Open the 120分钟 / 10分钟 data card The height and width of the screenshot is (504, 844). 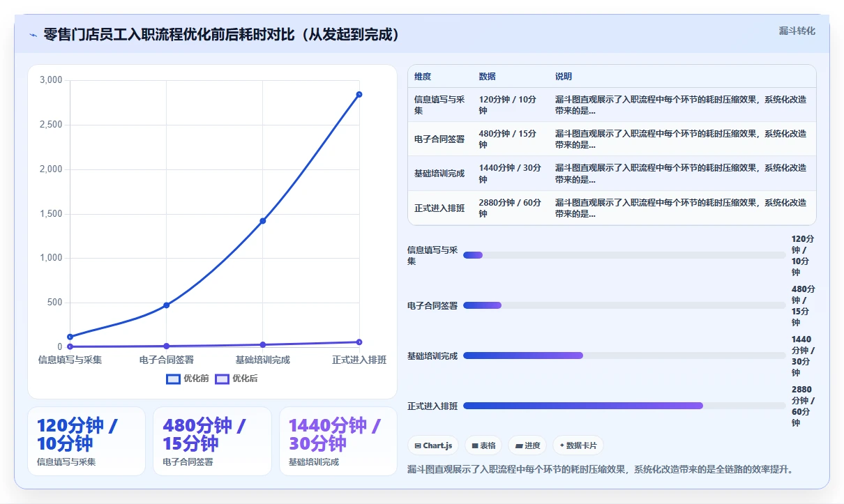point(86,441)
